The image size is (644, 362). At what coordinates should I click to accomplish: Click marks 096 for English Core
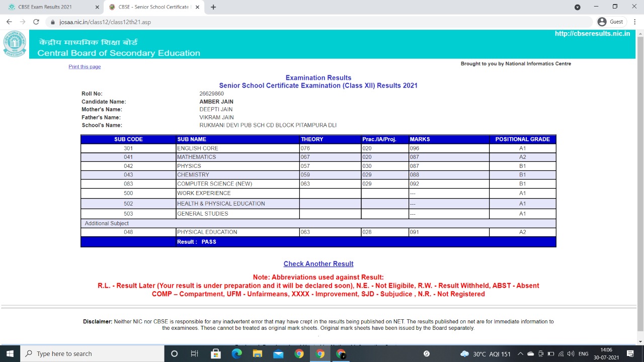click(x=449, y=148)
